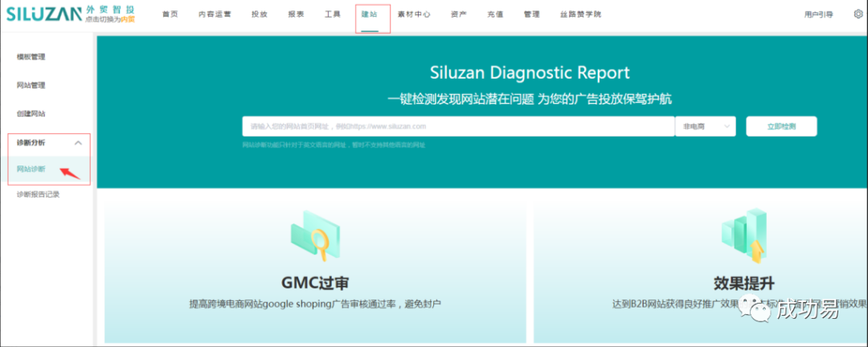
Task: Click the 效果提升 heading
Action: pyautogui.click(x=744, y=283)
